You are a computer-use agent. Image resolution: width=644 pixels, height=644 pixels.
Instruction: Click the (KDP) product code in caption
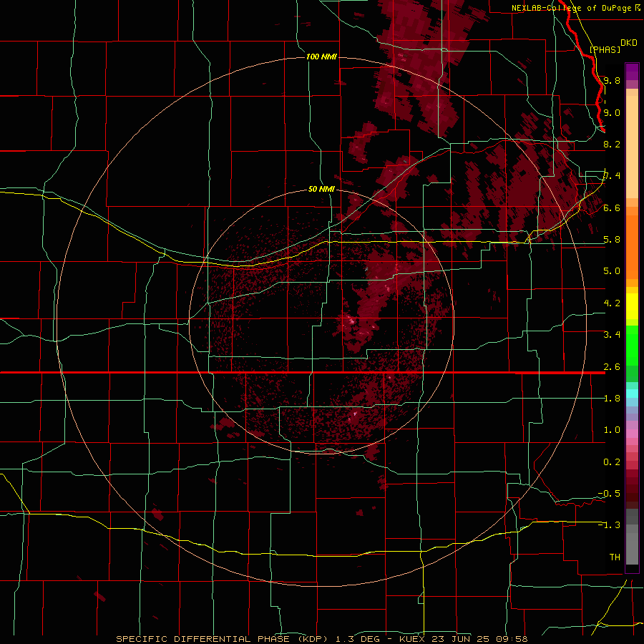point(312,639)
